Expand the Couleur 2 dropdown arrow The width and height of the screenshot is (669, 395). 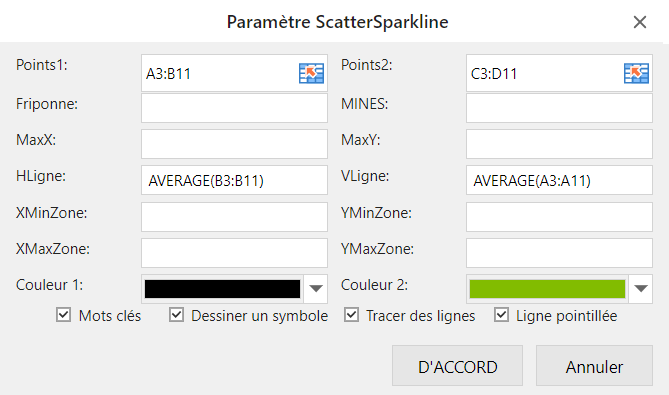click(x=641, y=289)
